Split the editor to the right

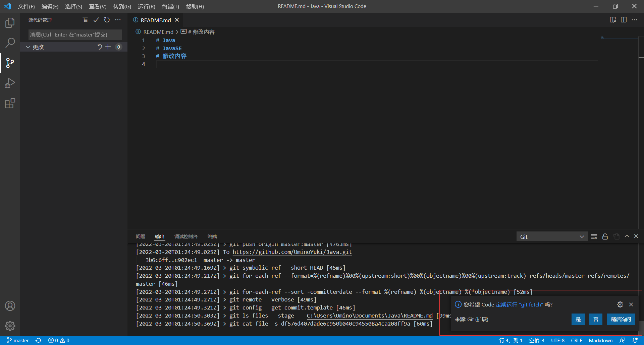(624, 20)
